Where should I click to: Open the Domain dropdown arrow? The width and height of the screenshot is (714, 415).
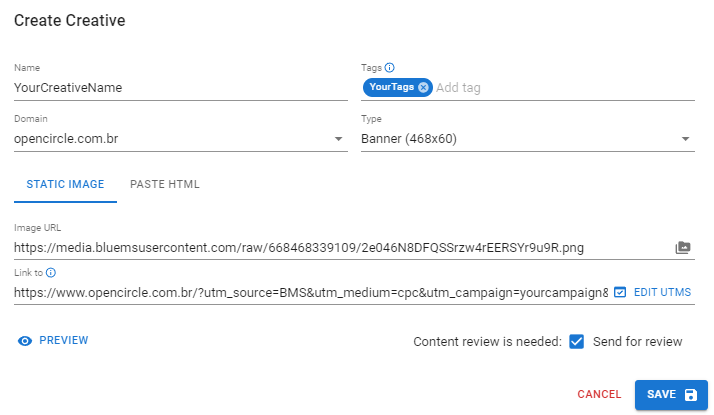click(x=339, y=139)
